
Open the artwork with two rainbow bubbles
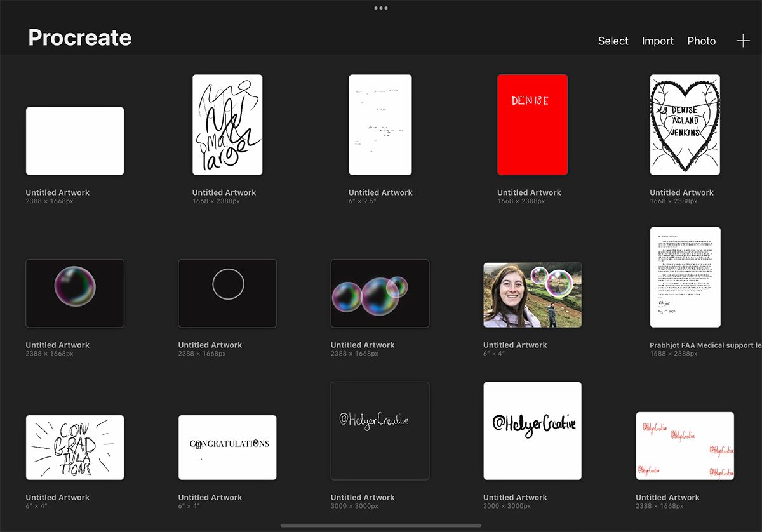click(380, 293)
